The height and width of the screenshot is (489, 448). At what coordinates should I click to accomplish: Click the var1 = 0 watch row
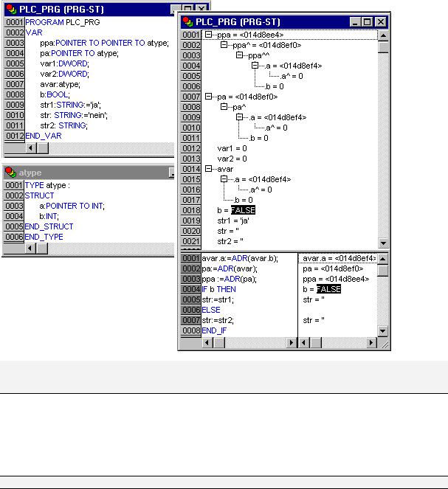click(x=232, y=148)
